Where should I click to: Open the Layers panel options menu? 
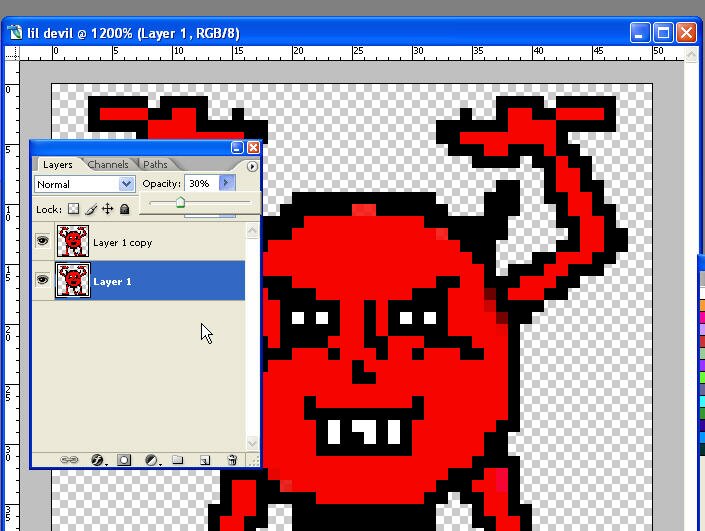[x=252, y=166]
